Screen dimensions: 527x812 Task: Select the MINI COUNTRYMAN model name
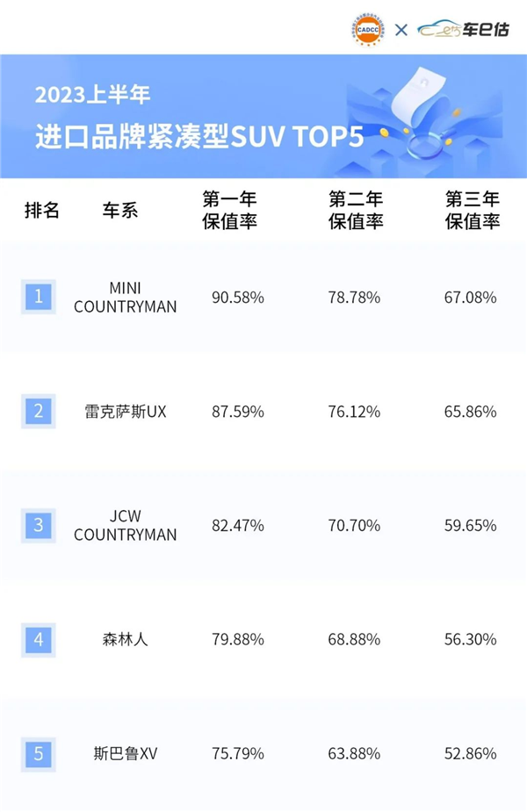[x=125, y=298]
